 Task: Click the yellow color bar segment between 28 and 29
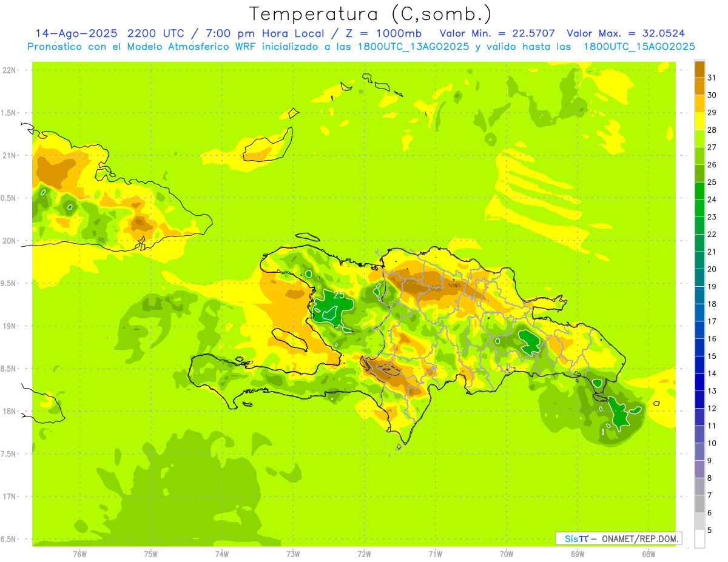(x=699, y=121)
